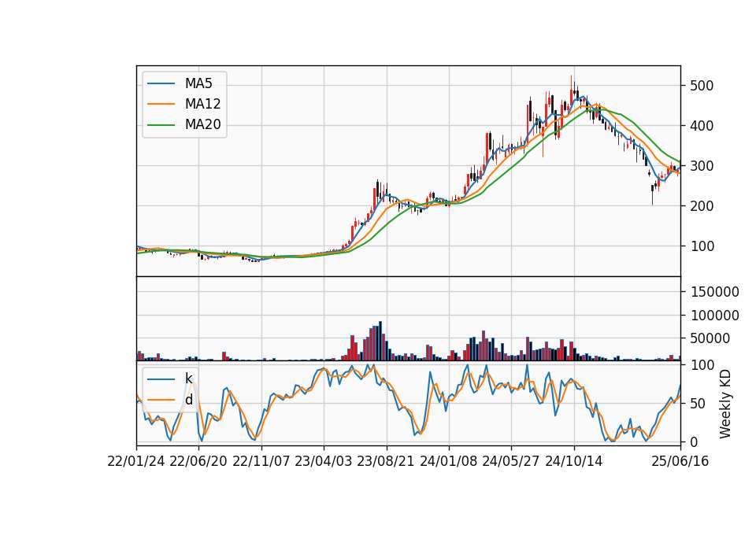Image resolution: width=756 pixels, height=543 pixels.
Task: Click the d legend label in KD panel
Action: click(189, 400)
